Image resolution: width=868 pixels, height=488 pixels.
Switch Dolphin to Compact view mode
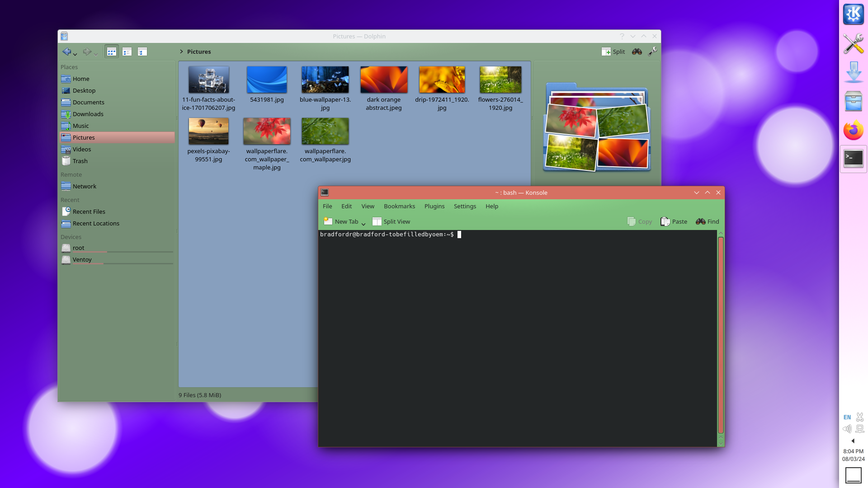[127, 52]
